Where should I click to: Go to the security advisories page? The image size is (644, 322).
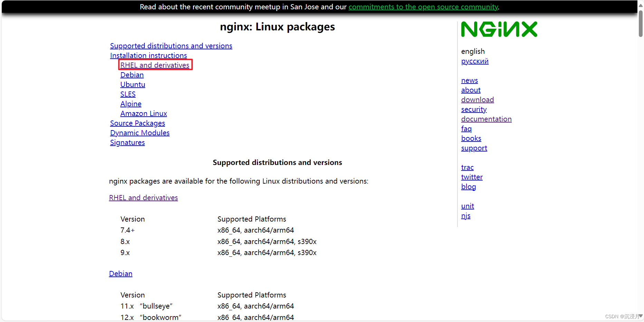(473, 109)
